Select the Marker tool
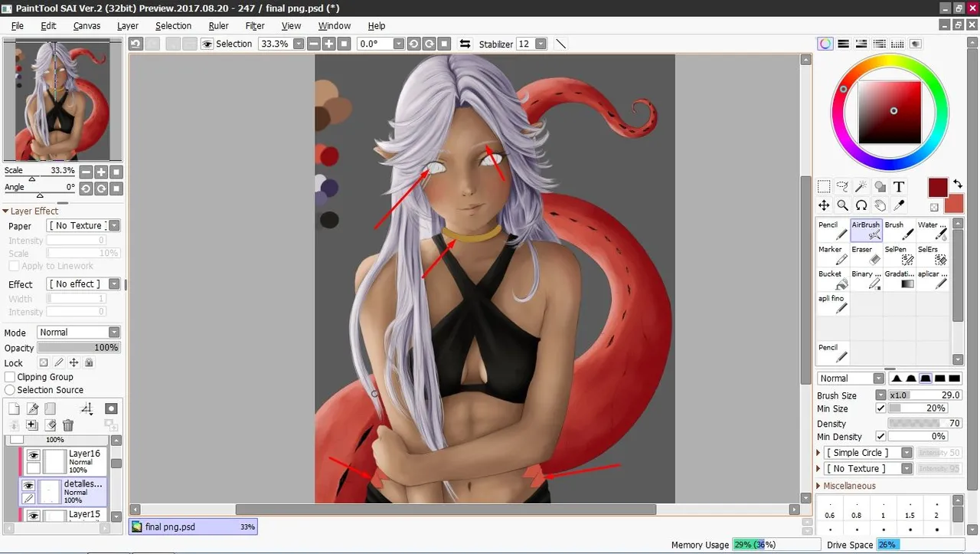 tap(833, 255)
